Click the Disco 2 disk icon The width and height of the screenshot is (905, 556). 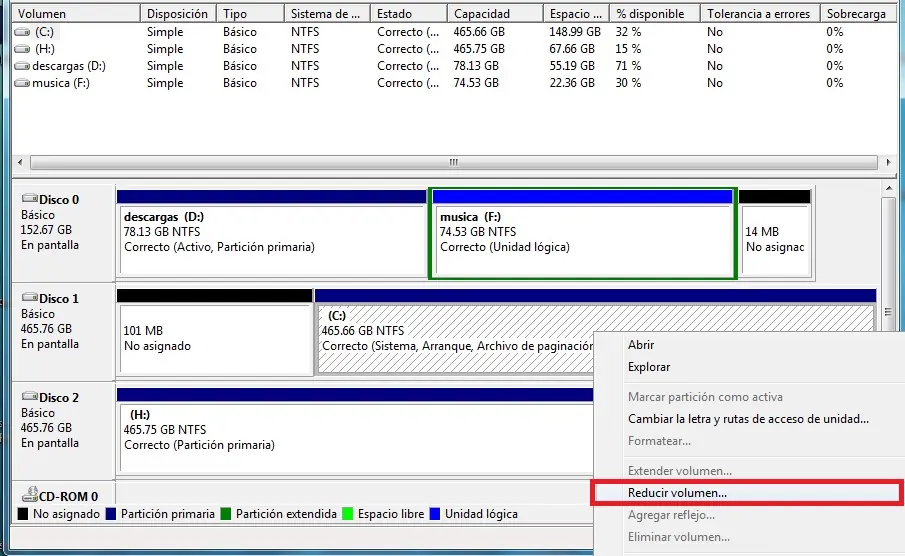(29, 397)
